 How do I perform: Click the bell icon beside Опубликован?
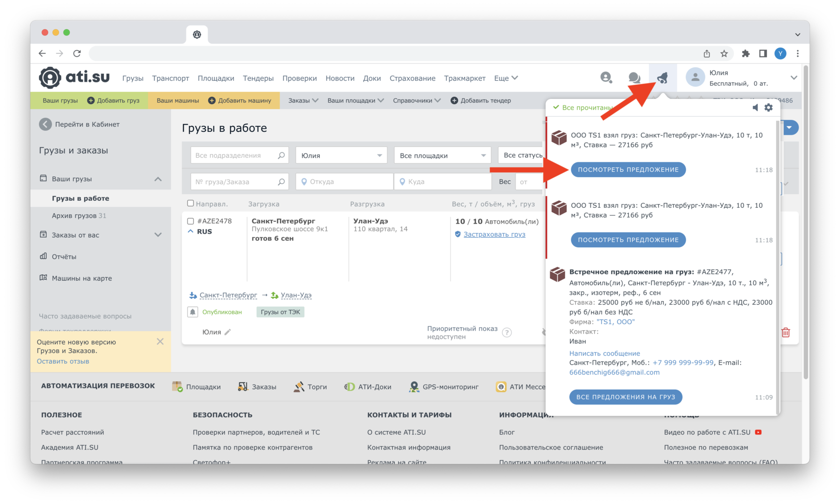tap(192, 312)
